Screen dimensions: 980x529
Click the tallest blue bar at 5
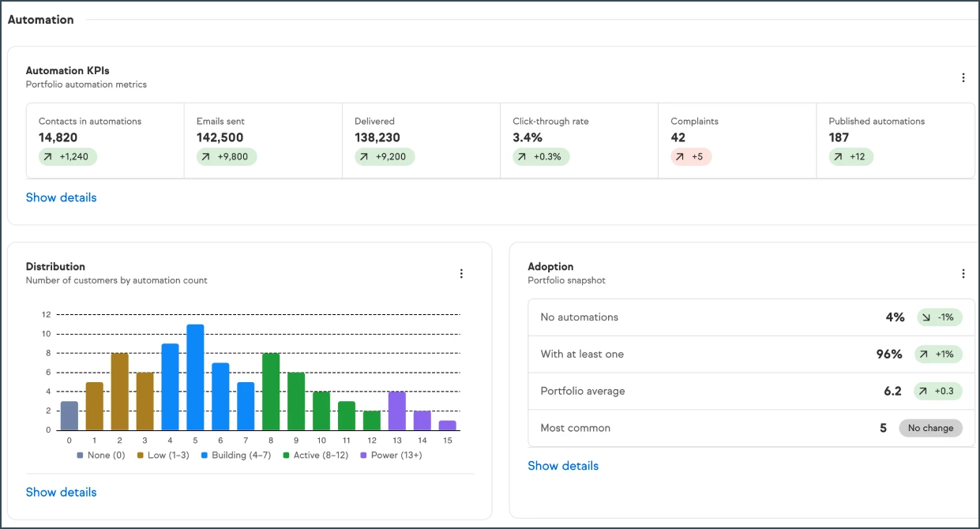tap(195, 377)
